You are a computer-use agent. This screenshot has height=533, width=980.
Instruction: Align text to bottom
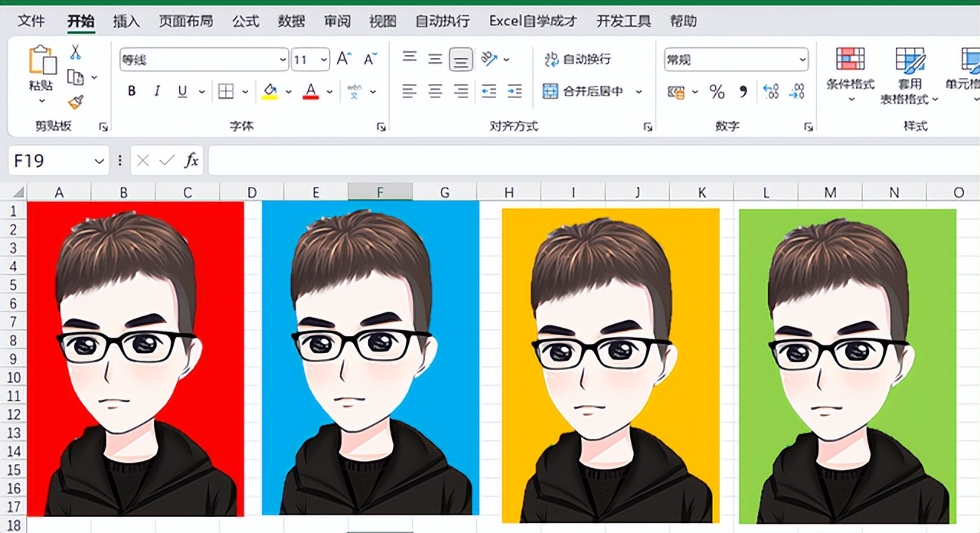coord(461,59)
